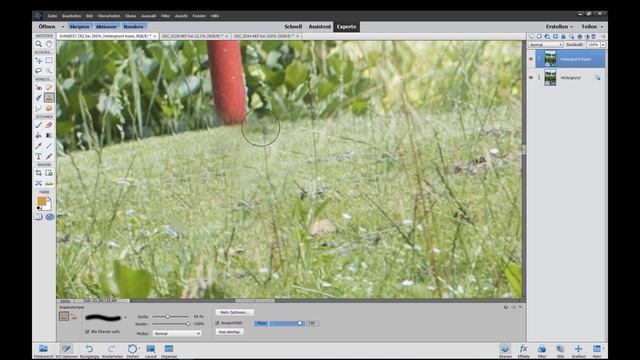The height and width of the screenshot is (360, 640).
Task: Select the Blur tool
Action: (x=38, y=108)
